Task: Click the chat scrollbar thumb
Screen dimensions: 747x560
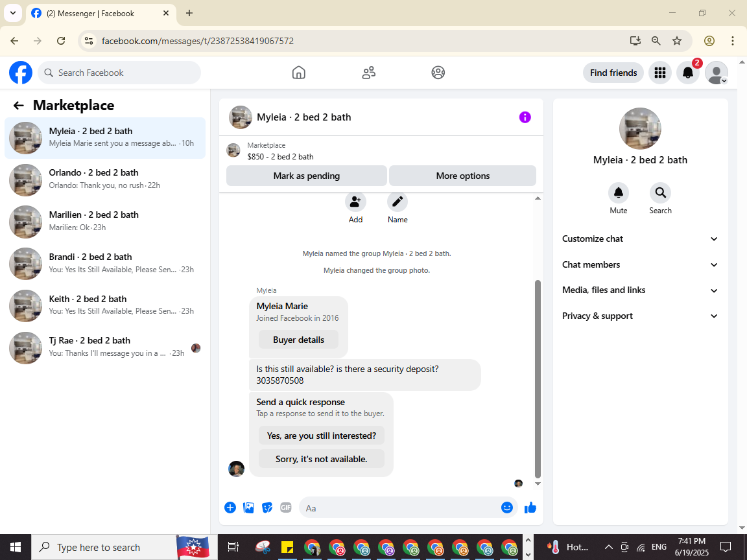Action: [538, 379]
